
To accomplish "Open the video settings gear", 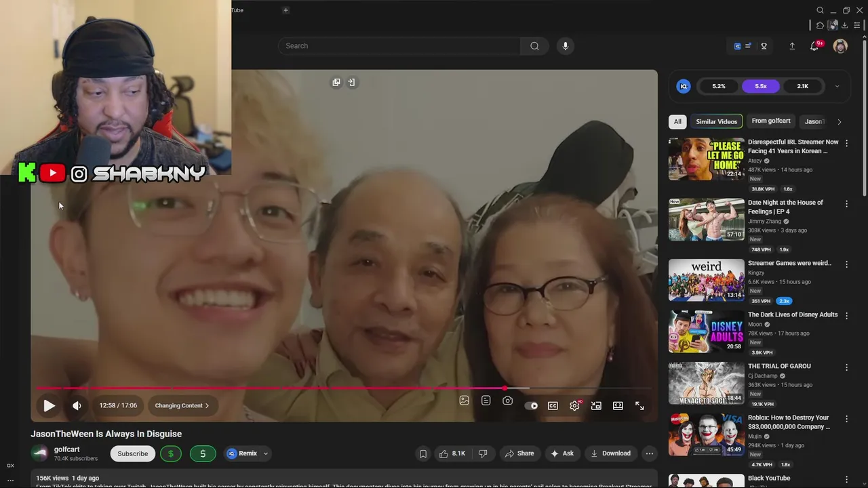I will 574,405.
